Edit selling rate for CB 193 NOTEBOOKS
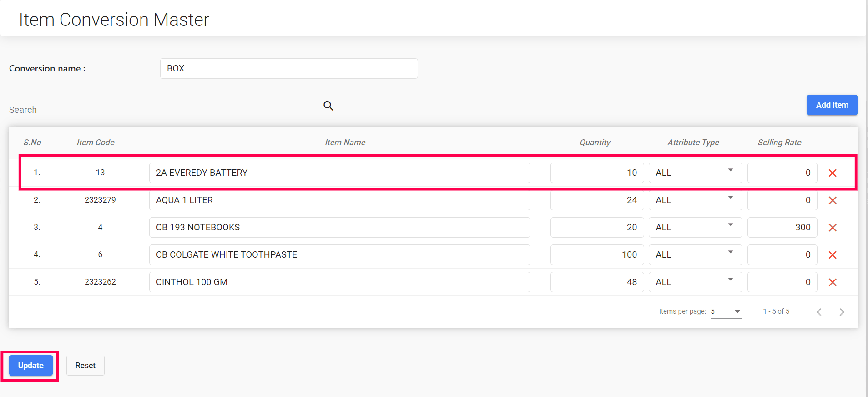Image resolution: width=868 pixels, height=397 pixels. [x=782, y=228]
